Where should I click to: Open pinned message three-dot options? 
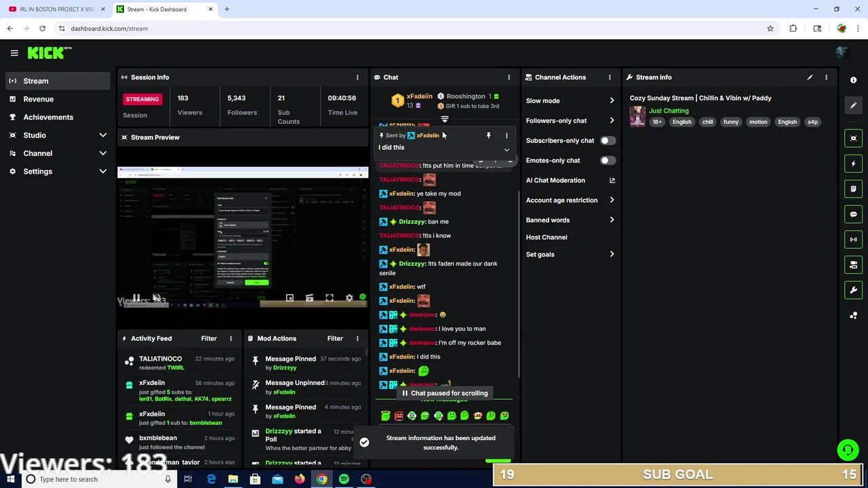coord(506,136)
